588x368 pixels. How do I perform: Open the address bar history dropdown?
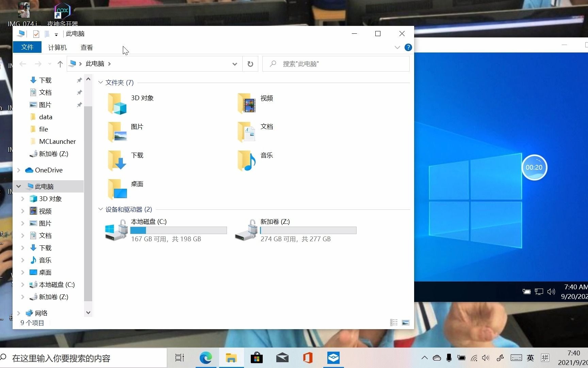[x=234, y=64]
